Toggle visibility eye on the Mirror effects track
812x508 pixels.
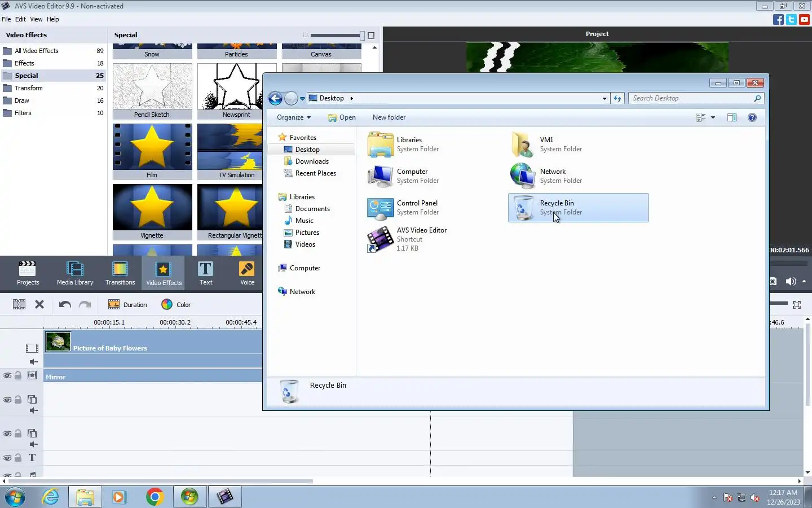click(x=7, y=376)
